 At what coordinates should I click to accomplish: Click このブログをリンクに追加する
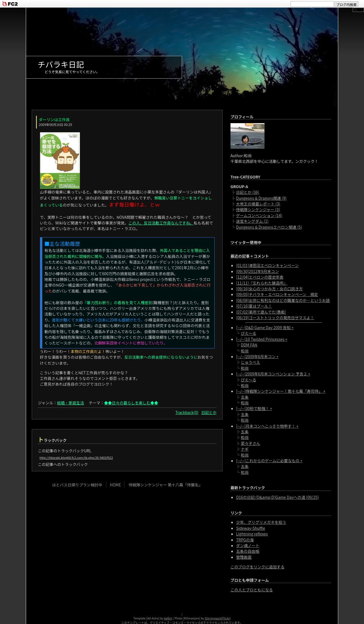pos(257,567)
